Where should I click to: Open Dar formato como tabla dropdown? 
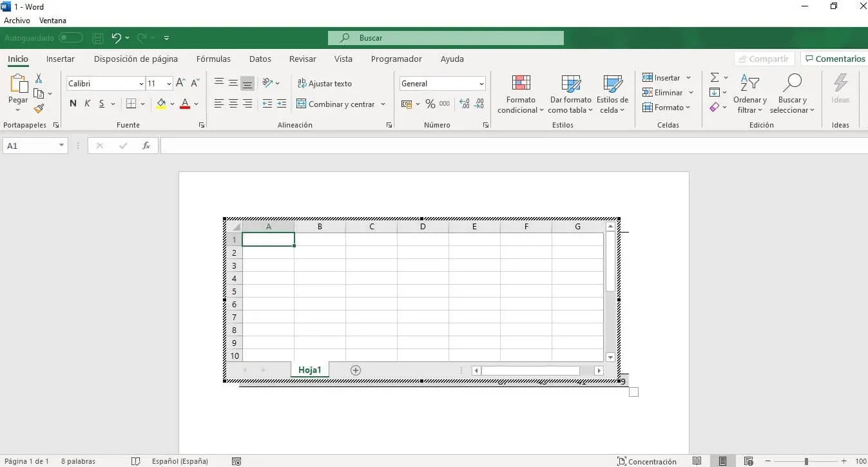click(570, 94)
